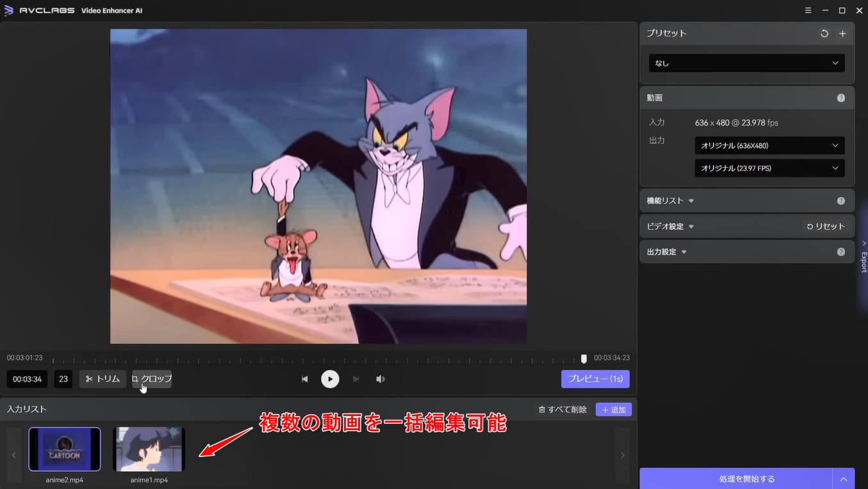Screen dimensions: 868x489
Task: Open output frame rate dropdown オリジナル (23.97 FPS)
Action: (x=769, y=168)
